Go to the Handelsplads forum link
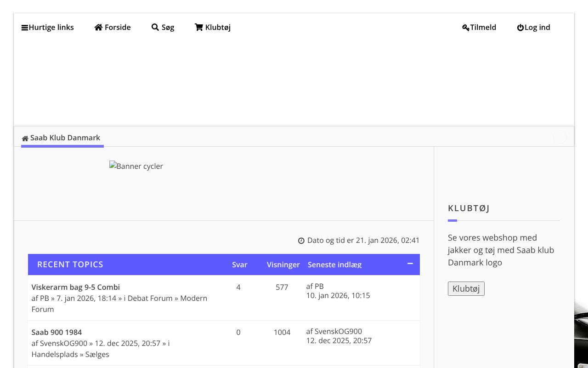This screenshot has height=368, width=588. [x=55, y=354]
